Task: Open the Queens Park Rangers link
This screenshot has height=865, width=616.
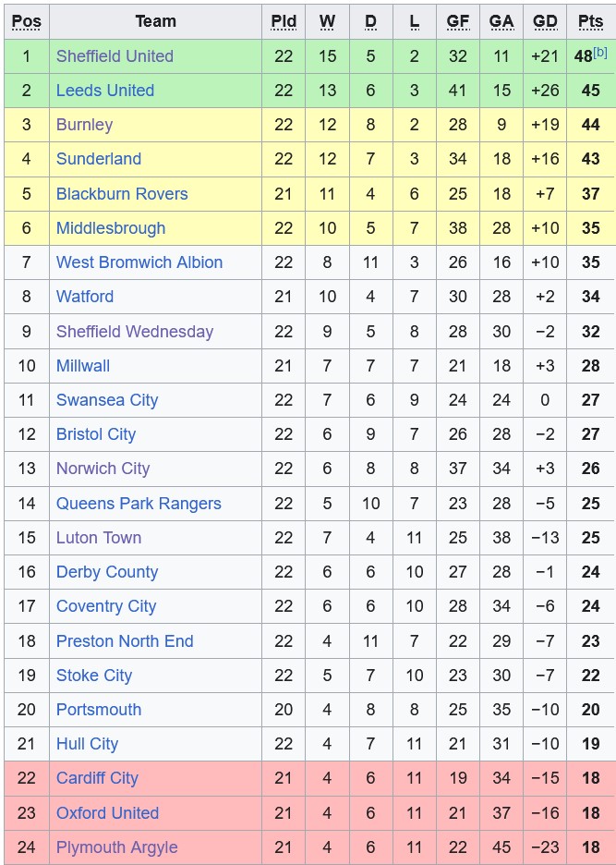Action: click(x=139, y=504)
